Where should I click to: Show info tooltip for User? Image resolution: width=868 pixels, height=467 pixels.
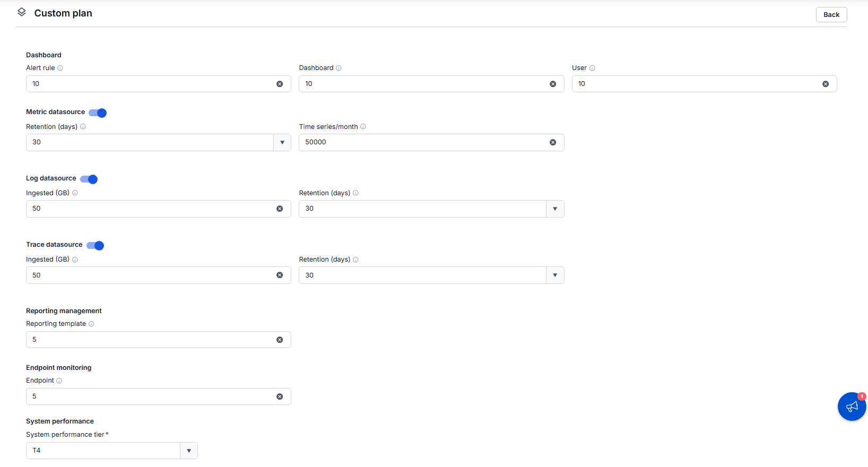(x=592, y=68)
